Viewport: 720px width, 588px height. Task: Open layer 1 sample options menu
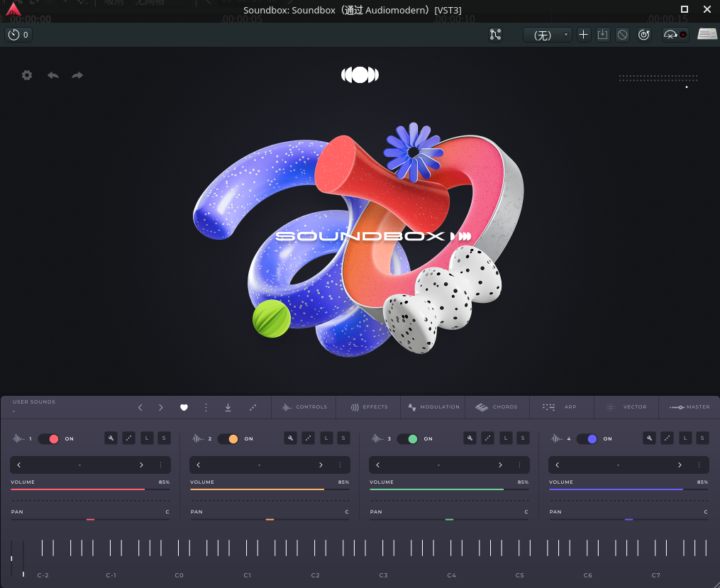point(161,465)
